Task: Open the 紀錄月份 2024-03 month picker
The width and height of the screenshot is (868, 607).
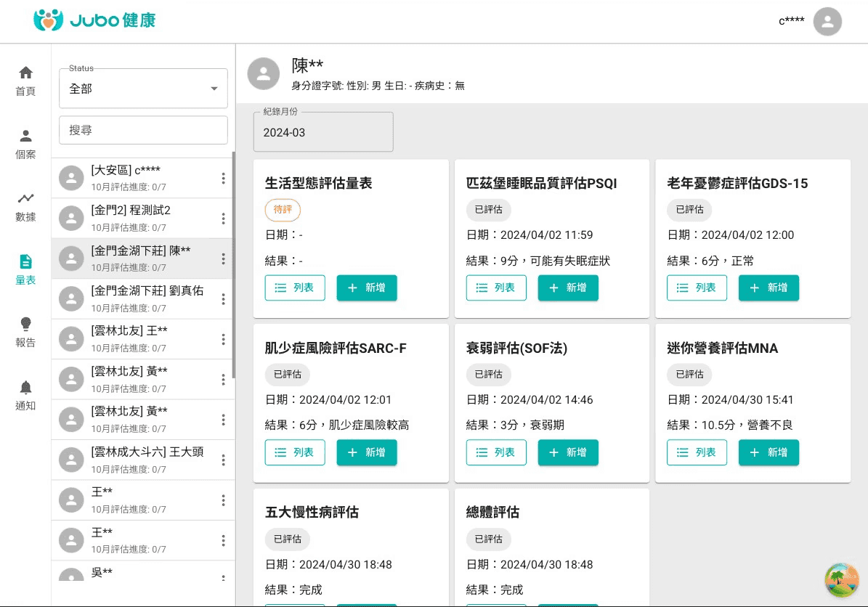Action: pyautogui.click(x=323, y=132)
